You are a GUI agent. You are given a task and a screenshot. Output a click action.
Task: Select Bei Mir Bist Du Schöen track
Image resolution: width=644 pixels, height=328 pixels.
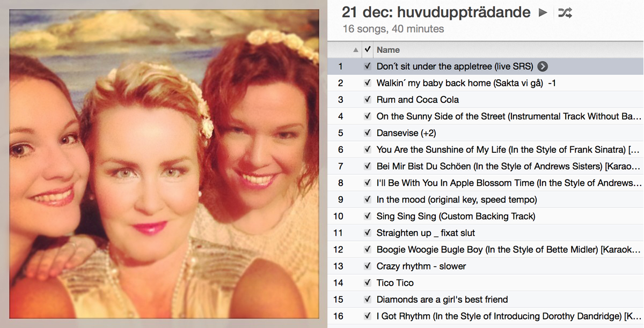(486, 166)
